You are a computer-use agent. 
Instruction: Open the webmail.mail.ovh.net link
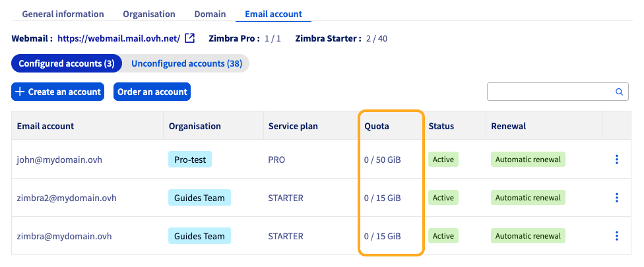coord(119,38)
